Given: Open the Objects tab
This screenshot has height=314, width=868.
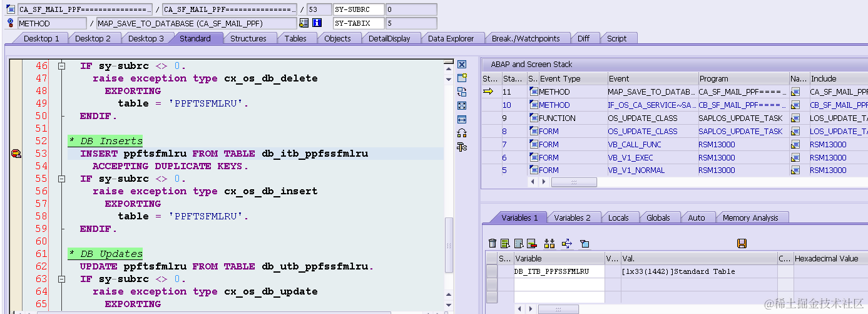Looking at the screenshot, I should [337, 38].
